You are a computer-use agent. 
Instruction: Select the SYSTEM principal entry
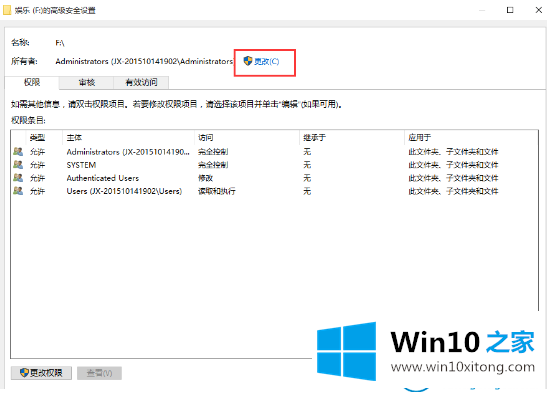[x=81, y=165]
